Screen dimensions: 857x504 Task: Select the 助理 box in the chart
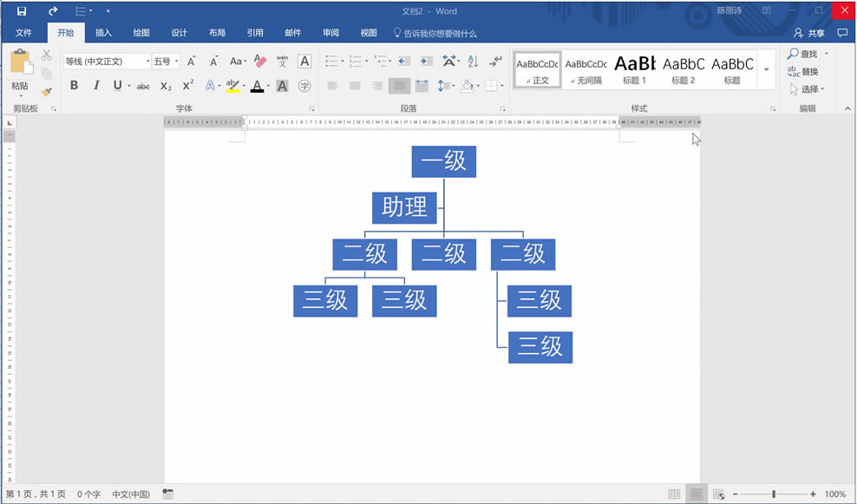[404, 208]
